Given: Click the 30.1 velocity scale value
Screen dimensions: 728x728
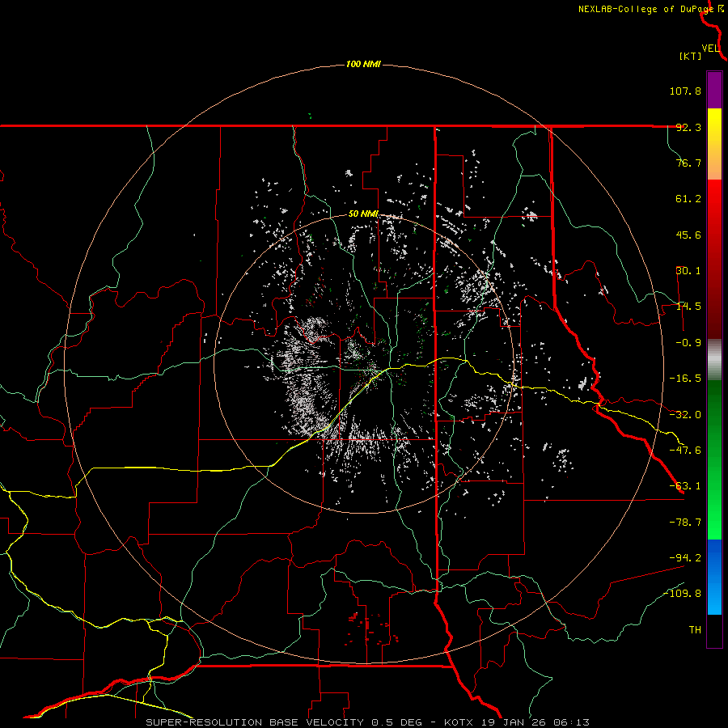Looking at the screenshot, I should click(688, 271).
